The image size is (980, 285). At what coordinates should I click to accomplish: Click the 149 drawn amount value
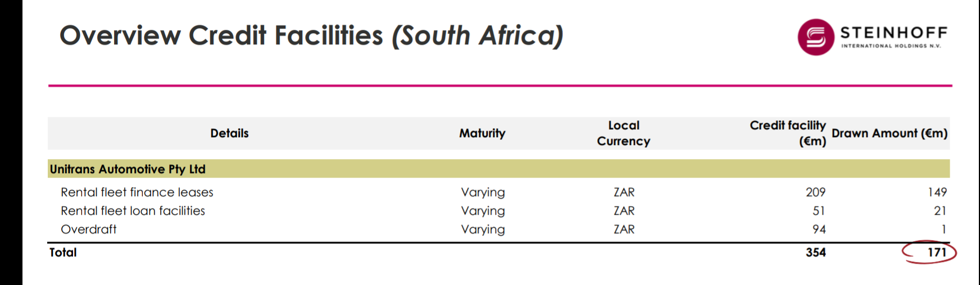[937, 192]
